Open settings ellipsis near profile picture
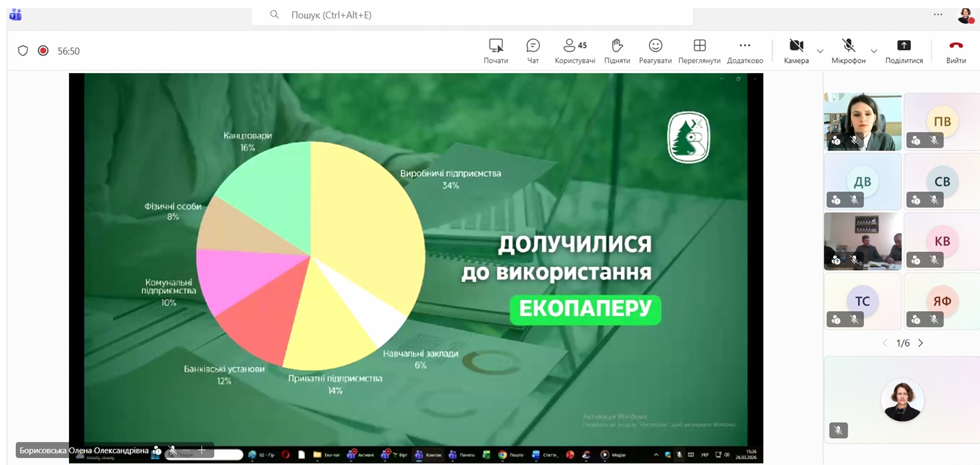Viewport: 980px width, 465px height. tap(938, 14)
